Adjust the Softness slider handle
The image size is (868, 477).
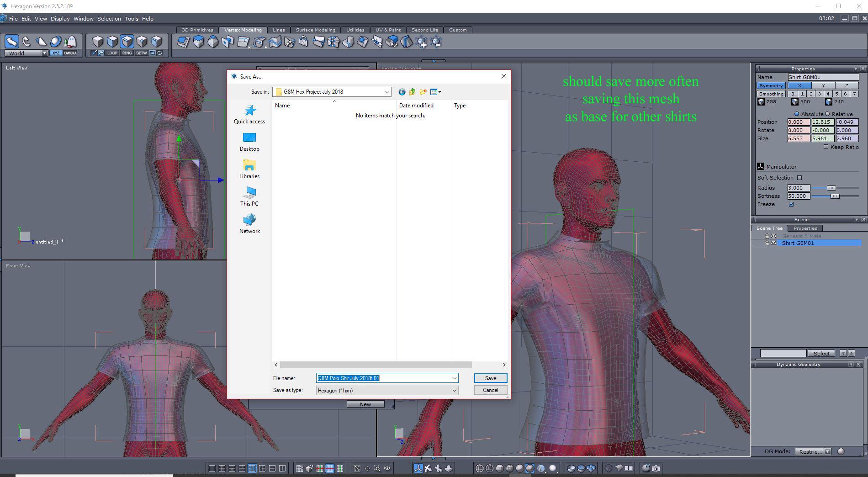point(835,196)
